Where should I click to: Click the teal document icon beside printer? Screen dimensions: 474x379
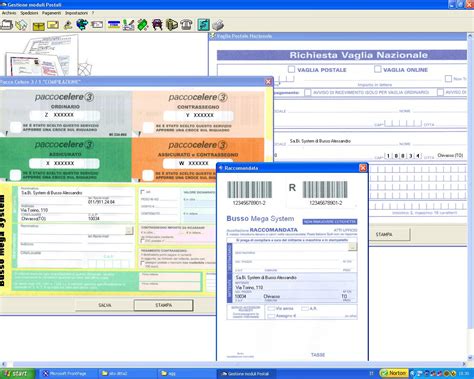[x=203, y=25]
